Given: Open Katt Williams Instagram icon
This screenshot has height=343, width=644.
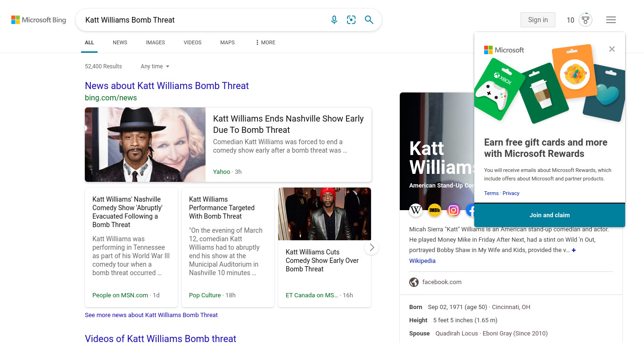Looking at the screenshot, I should 454,210.
